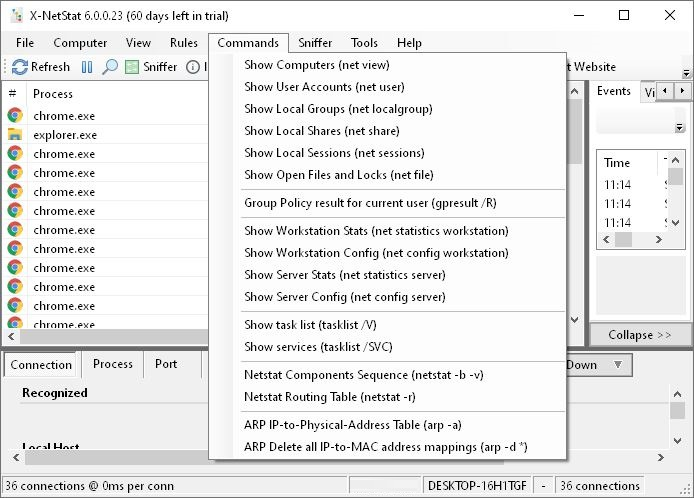Open the magnifying glass search tool

pyautogui.click(x=110, y=67)
